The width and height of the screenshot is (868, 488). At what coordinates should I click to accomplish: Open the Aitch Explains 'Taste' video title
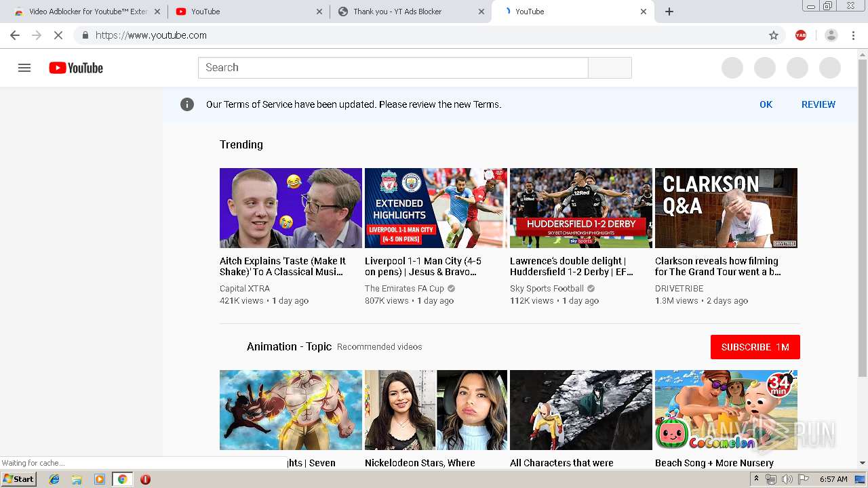(283, 266)
